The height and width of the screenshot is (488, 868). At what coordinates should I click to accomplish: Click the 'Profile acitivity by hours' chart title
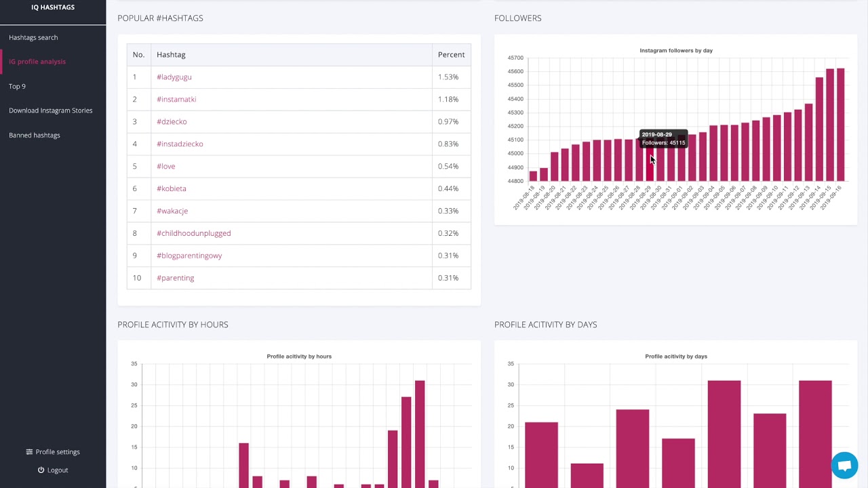coord(299,357)
